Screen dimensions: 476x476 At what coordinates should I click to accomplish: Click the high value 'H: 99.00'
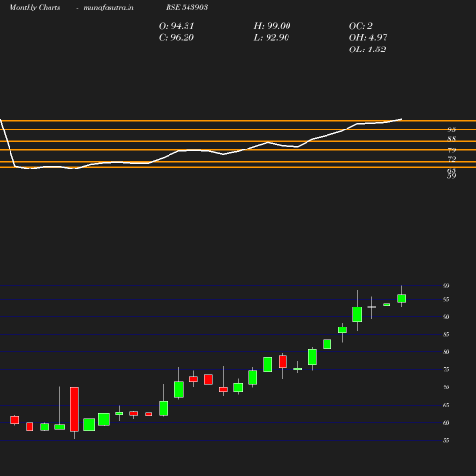click(x=272, y=26)
